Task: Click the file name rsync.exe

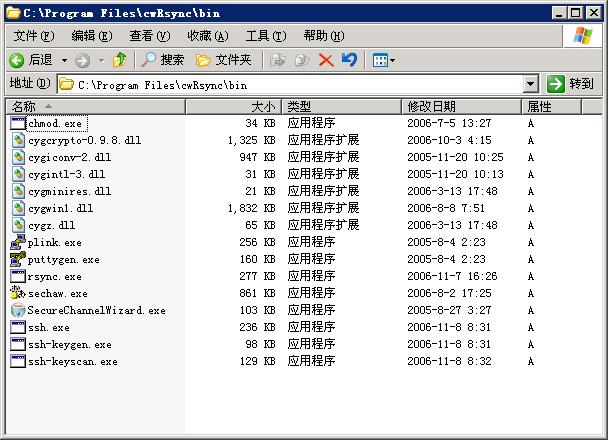Action: point(55,277)
